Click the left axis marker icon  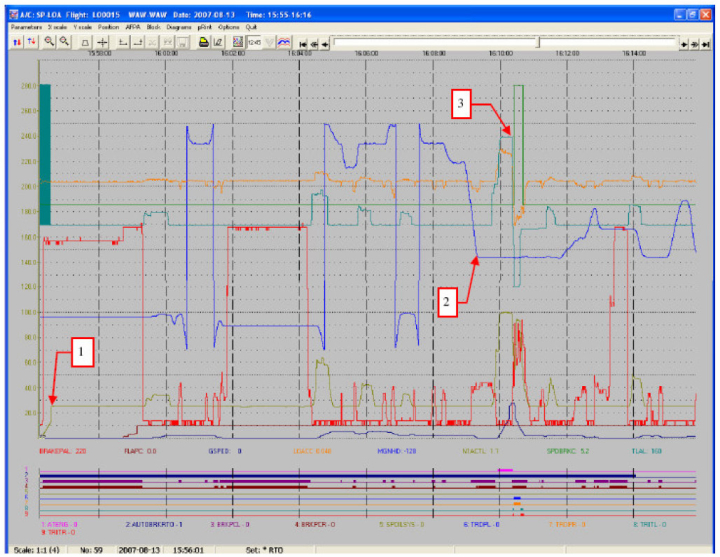pyautogui.click(x=123, y=43)
